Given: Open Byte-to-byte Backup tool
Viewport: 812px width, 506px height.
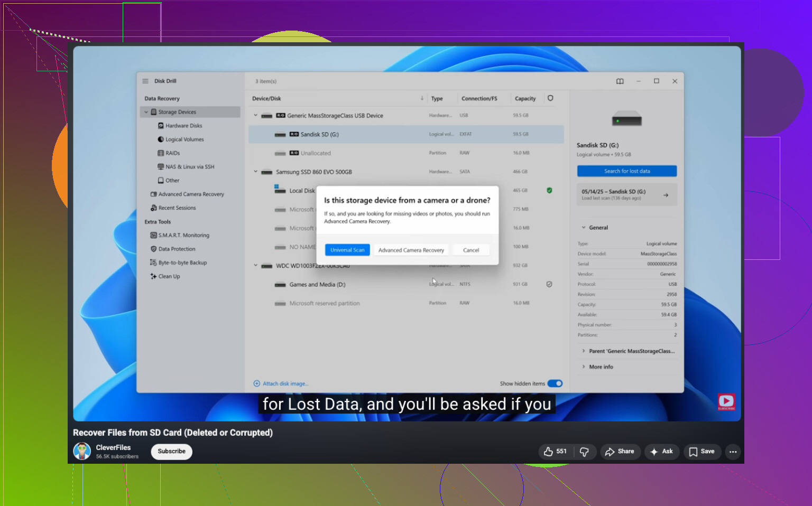Looking at the screenshot, I should click(x=182, y=263).
